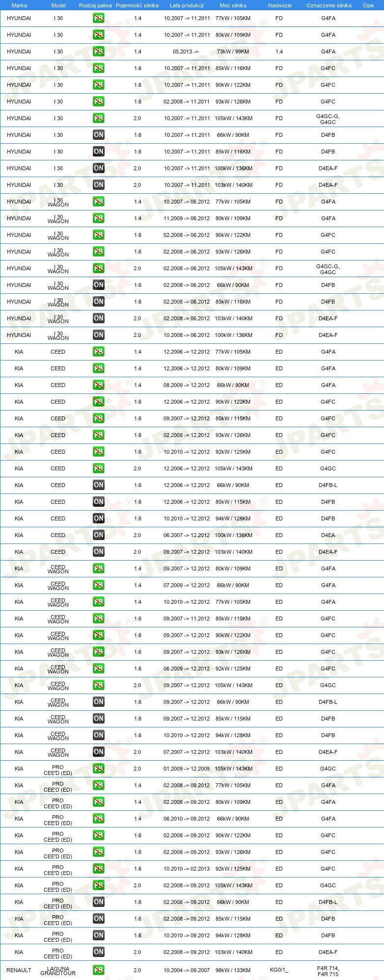The image size is (384, 980).
Task: Click PB icon in 10.2007 -> 06.2012 77kW row
Action: pyautogui.click(x=99, y=202)
